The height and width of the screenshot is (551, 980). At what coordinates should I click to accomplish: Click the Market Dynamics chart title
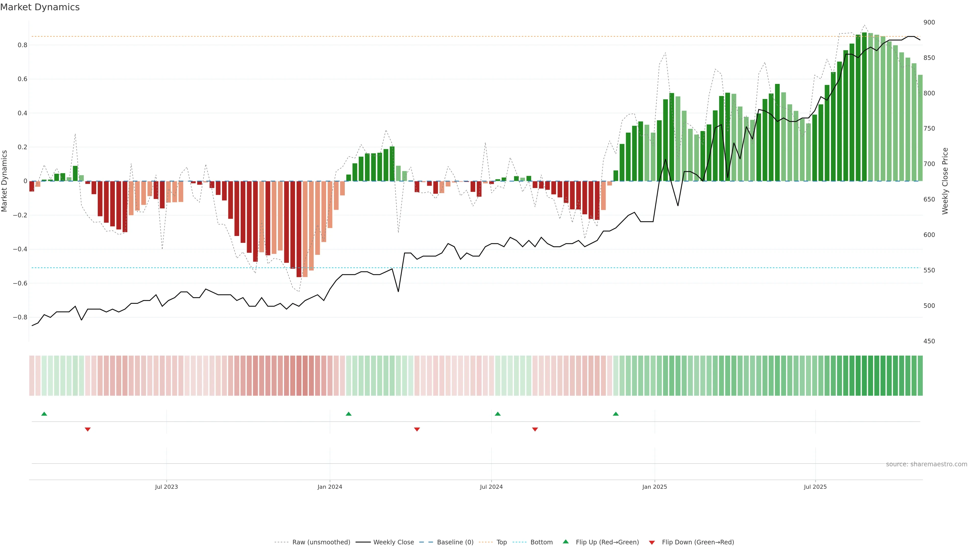40,7
